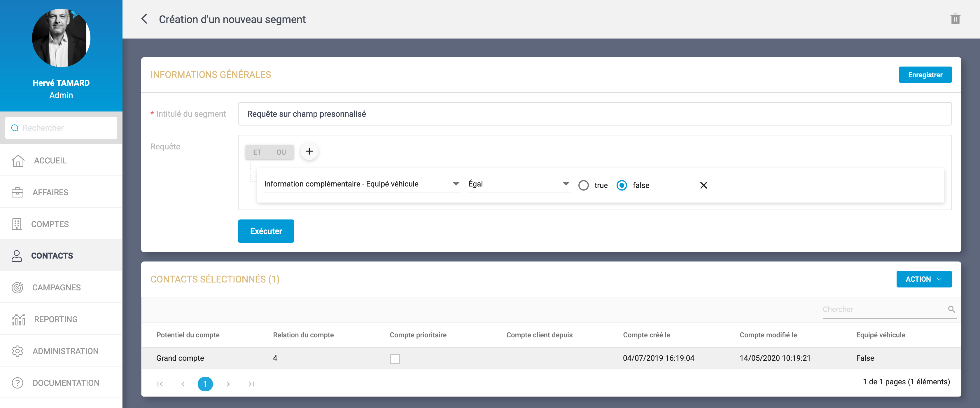
Task: Click the Reporting chart icon in sidebar
Action: click(x=18, y=319)
